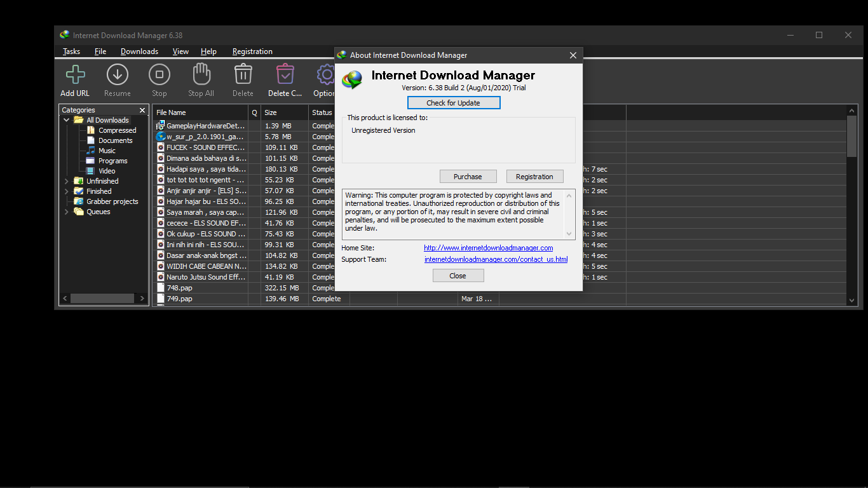Open the contact_us.html support link
The width and height of the screenshot is (868, 488).
[496, 259]
